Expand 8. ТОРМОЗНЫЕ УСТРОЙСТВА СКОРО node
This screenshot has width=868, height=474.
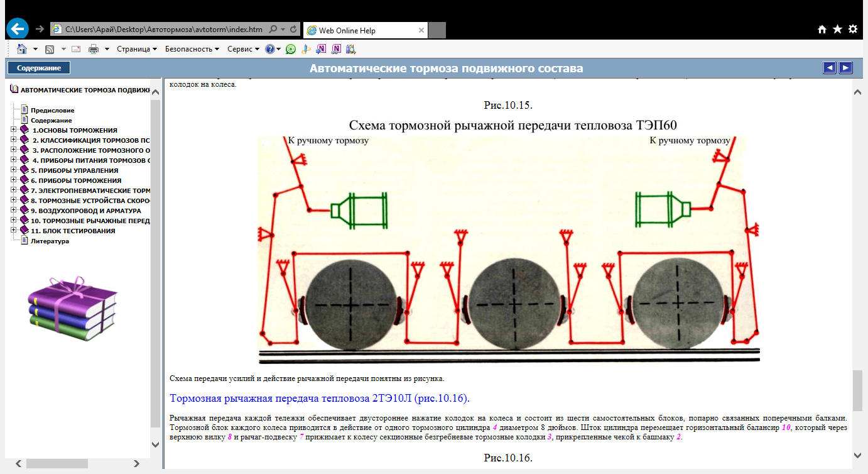pyautogui.click(x=14, y=201)
